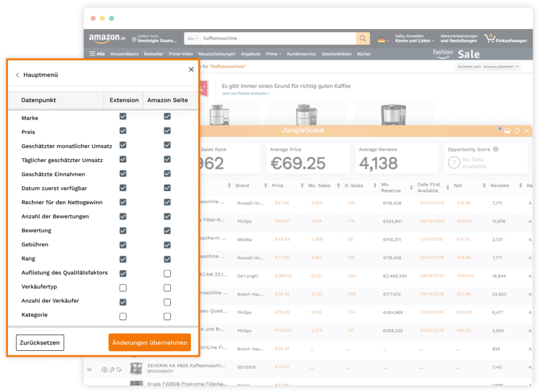Screen dimensions: 540x392
Task: Open the German flag language selector
Action: click(x=383, y=40)
